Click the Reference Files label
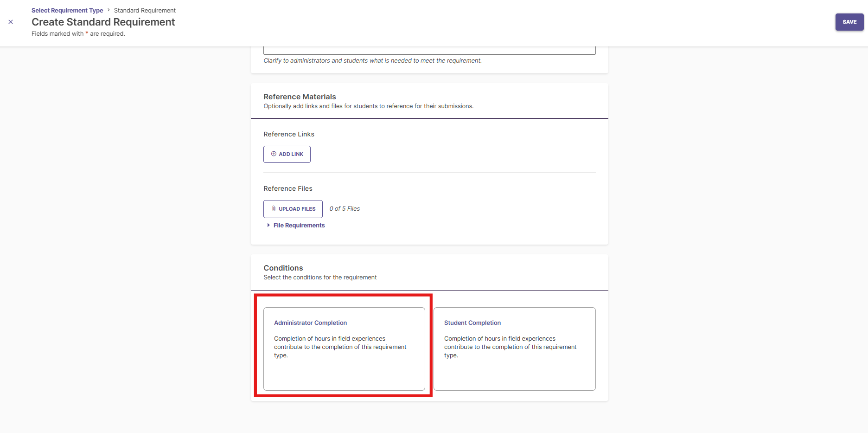This screenshot has width=868, height=433. tap(288, 188)
